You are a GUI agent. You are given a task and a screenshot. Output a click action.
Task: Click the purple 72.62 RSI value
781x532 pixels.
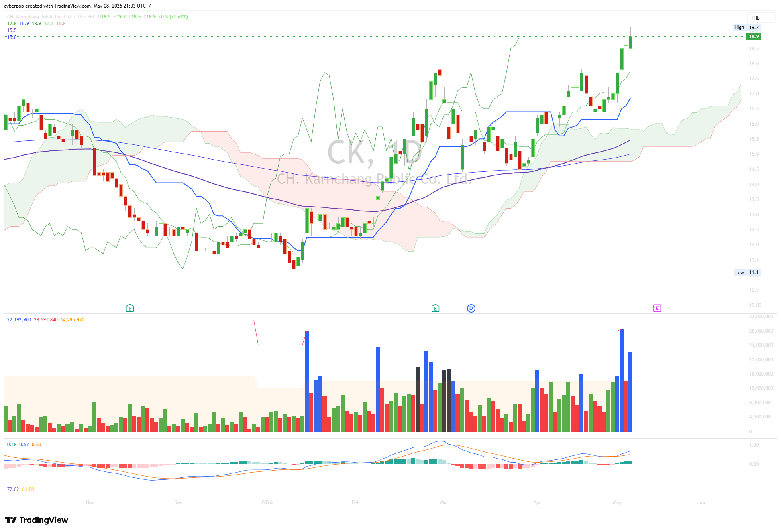coord(13,489)
